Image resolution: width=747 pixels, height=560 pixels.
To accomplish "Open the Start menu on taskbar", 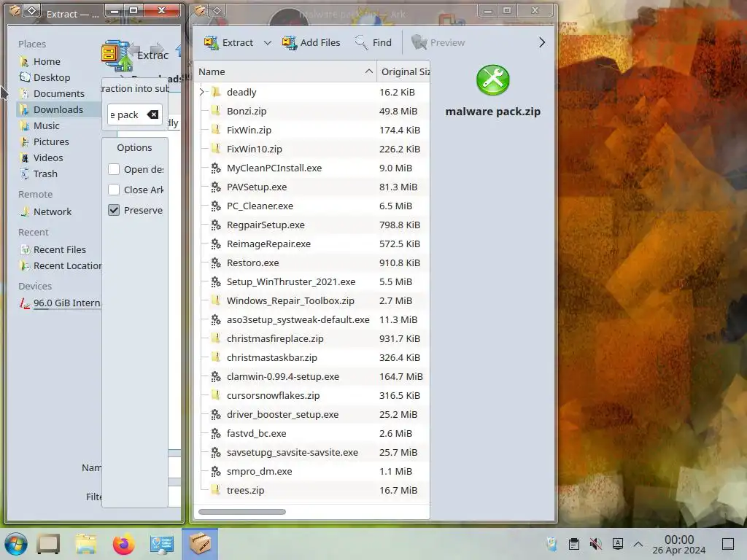I will pyautogui.click(x=16, y=544).
